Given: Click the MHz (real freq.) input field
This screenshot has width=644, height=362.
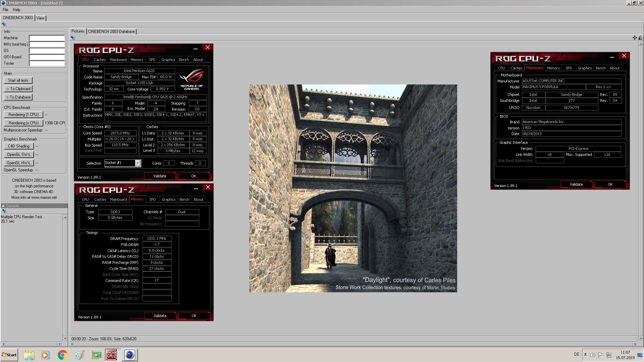Looking at the screenshot, I should pyautogui.click(x=47, y=44).
